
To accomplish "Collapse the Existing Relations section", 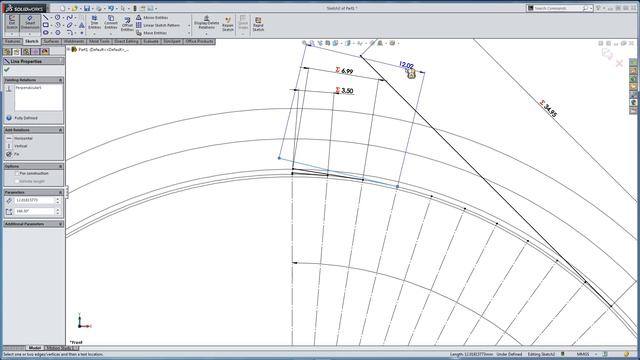I will (x=60, y=80).
